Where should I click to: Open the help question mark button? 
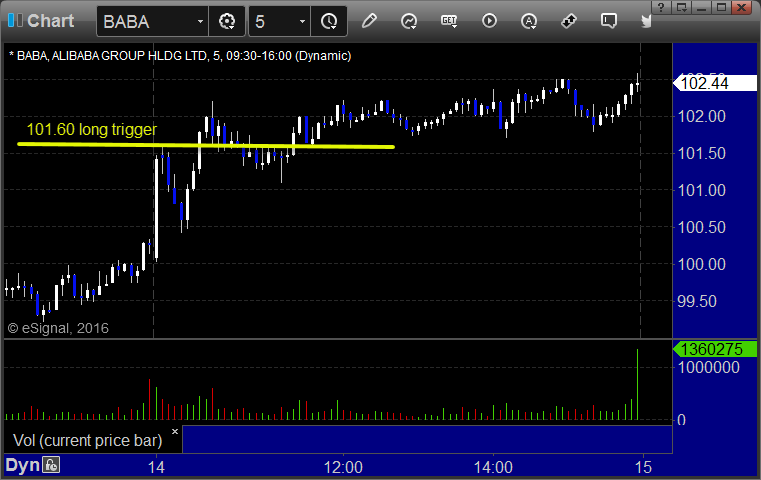click(661, 7)
